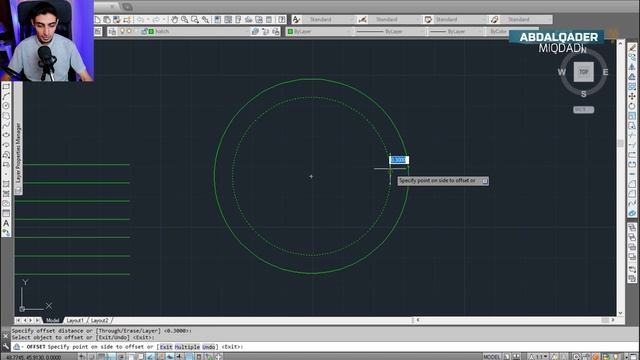Click the Multileader Style icon
This screenshot has height=360, width=640.
pyautogui.click(x=494, y=20)
